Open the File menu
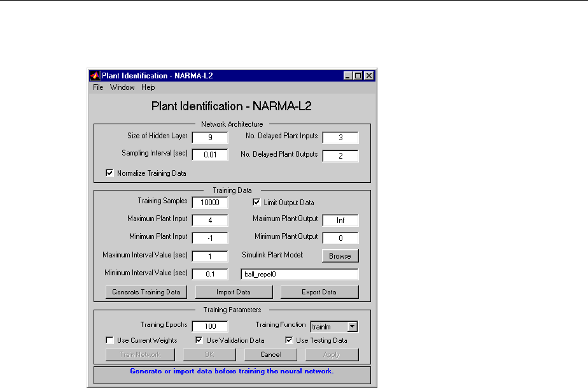Image resolution: width=588 pixels, height=388 pixels. (98, 87)
